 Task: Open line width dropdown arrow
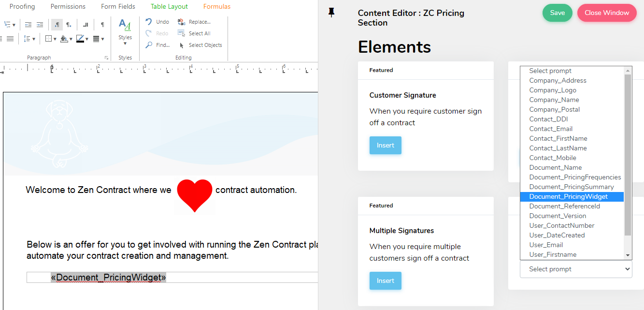[102, 39]
